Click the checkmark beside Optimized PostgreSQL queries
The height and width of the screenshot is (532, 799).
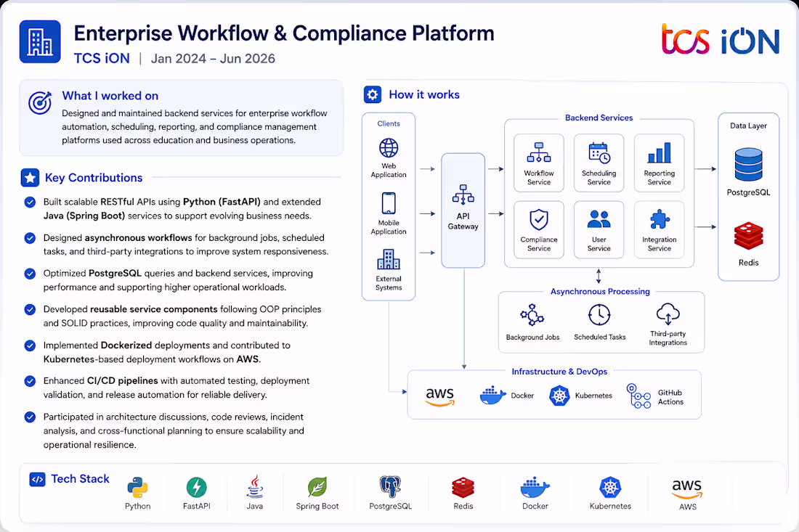[30, 274]
